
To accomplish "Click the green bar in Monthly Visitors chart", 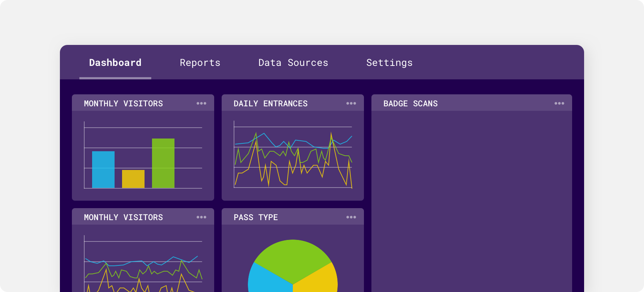I will point(163,163).
